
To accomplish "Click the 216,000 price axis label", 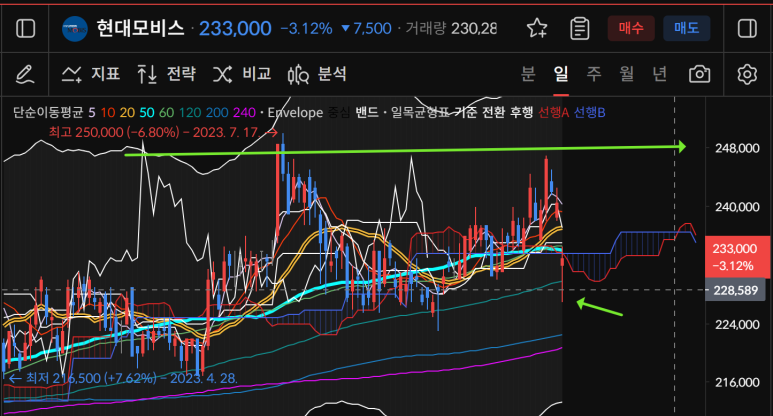I will [737, 382].
